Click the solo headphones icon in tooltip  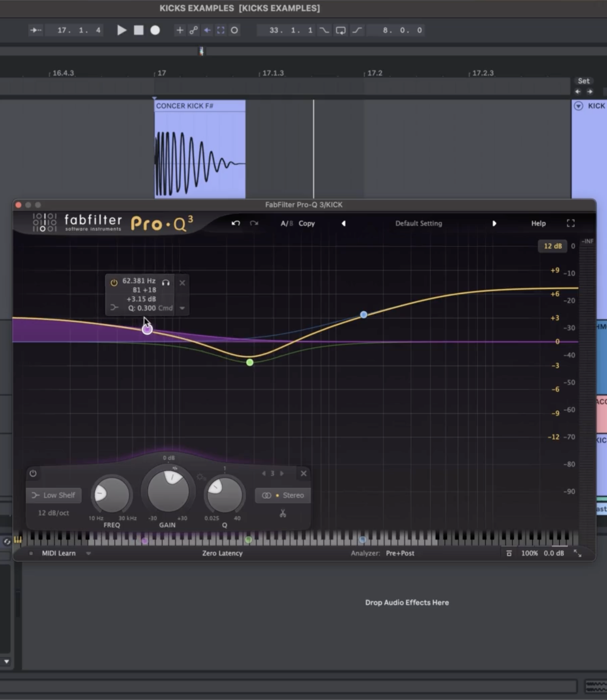point(166,283)
